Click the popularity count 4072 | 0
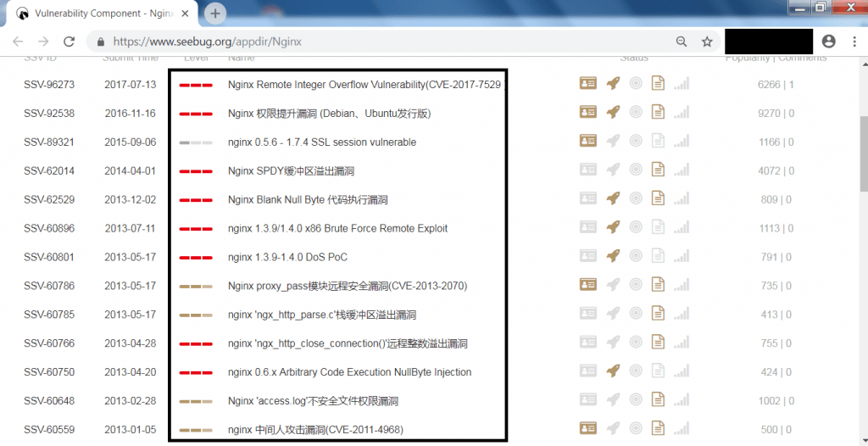This screenshot has width=868, height=446. click(776, 171)
